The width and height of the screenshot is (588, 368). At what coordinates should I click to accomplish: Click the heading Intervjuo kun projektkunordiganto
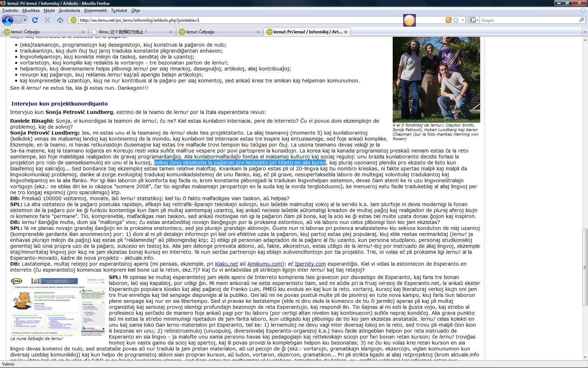(x=59, y=104)
